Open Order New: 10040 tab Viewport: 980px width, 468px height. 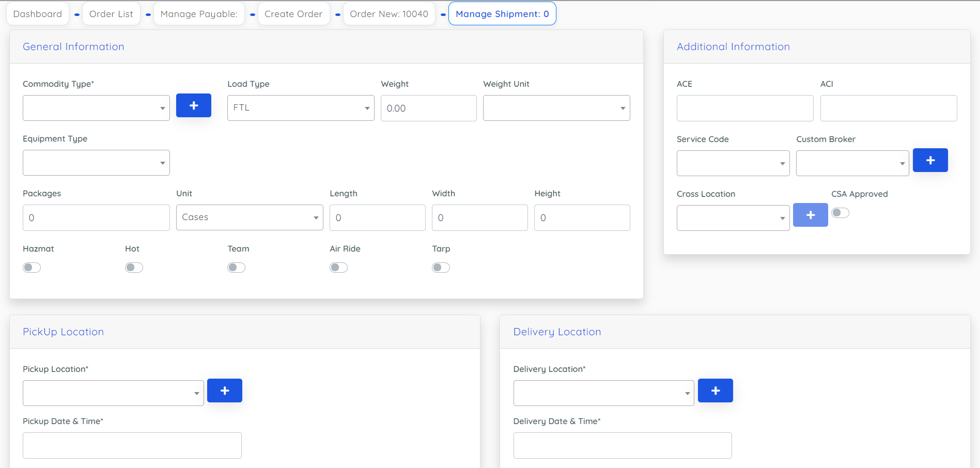pyautogui.click(x=388, y=14)
